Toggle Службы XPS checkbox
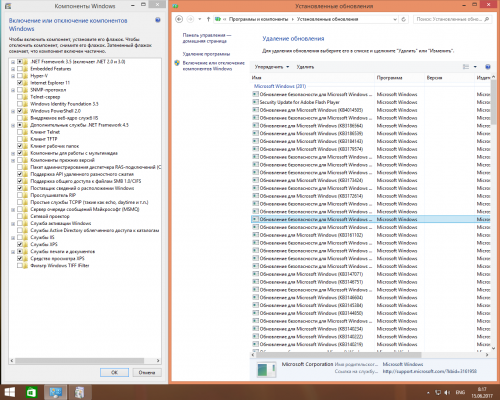 [x=20, y=244]
